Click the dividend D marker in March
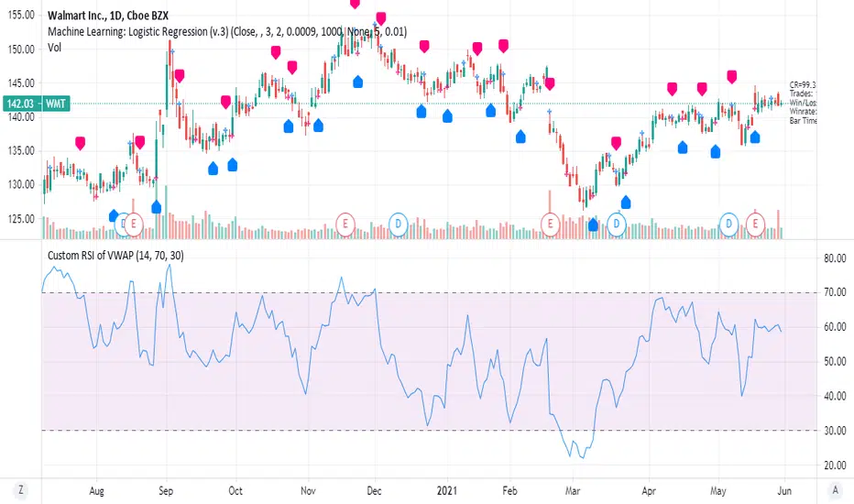854x504 pixels. click(x=617, y=224)
